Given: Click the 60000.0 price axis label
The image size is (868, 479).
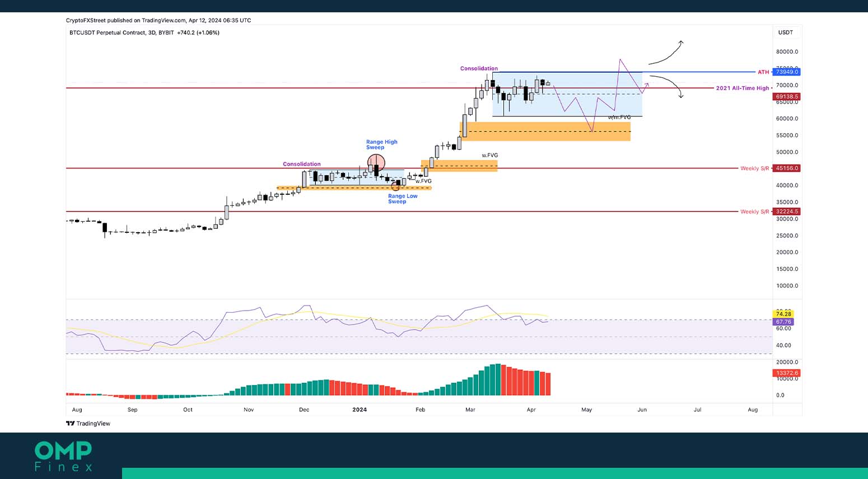Looking at the screenshot, I should 787,119.
